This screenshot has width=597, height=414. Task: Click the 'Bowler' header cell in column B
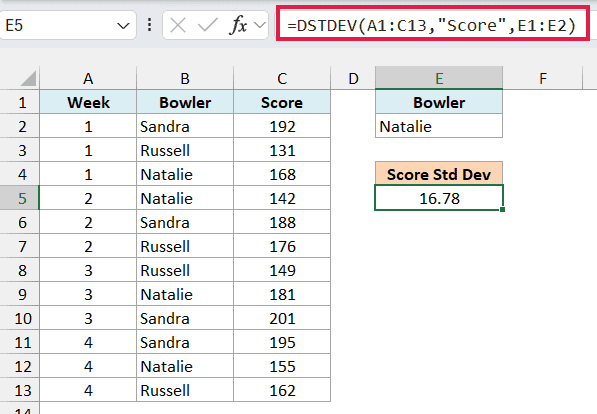[185, 102]
